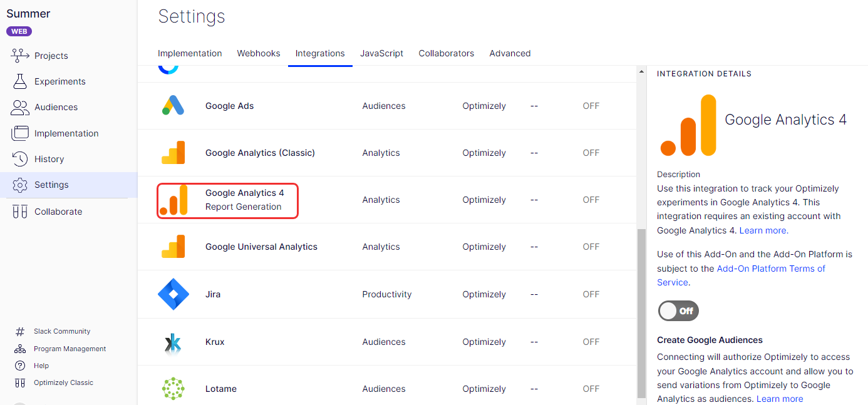Click the Projects branch icon in sidebar
The height and width of the screenshot is (405, 868).
[x=20, y=56]
